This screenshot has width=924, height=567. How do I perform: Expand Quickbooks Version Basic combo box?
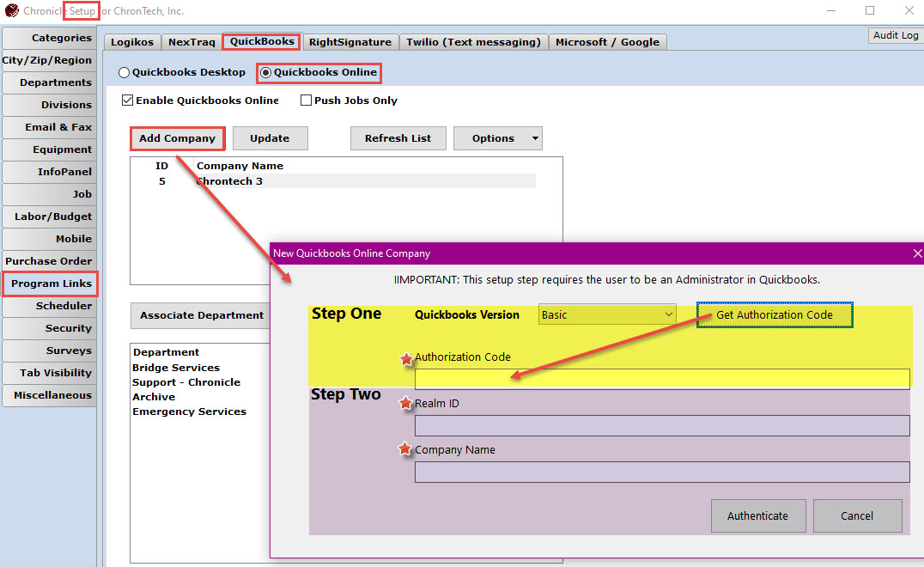[x=607, y=314]
